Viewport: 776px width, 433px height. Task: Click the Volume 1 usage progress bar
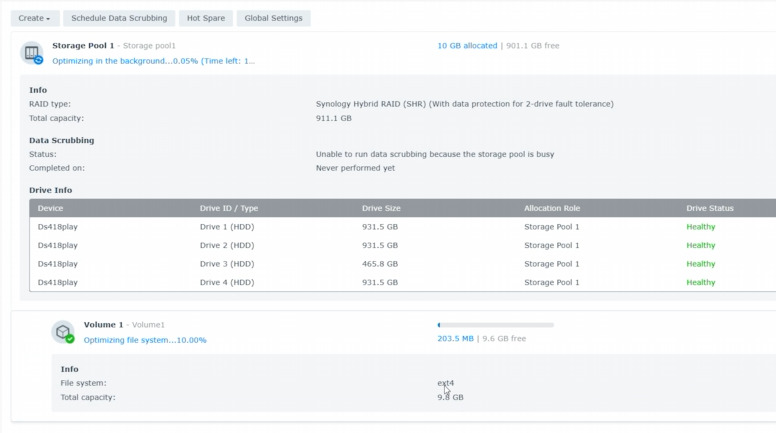point(495,325)
